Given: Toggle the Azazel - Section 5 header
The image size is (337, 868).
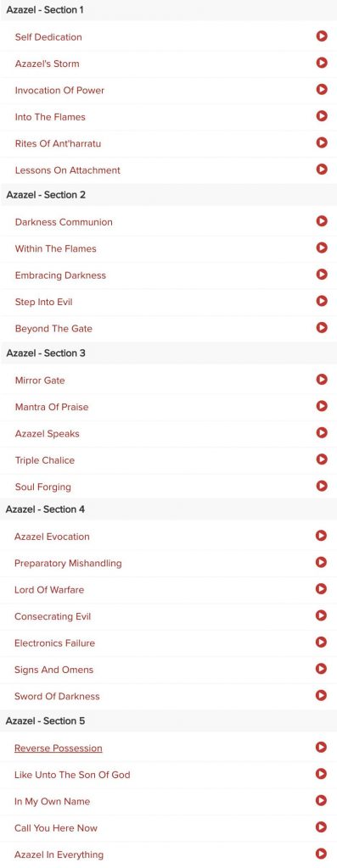Looking at the screenshot, I should tap(168, 721).
